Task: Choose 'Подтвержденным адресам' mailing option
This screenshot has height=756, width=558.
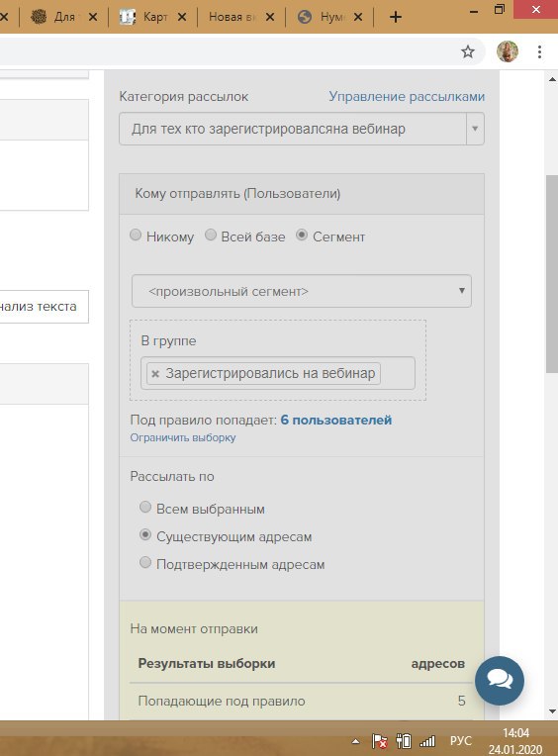Action: [x=145, y=562]
